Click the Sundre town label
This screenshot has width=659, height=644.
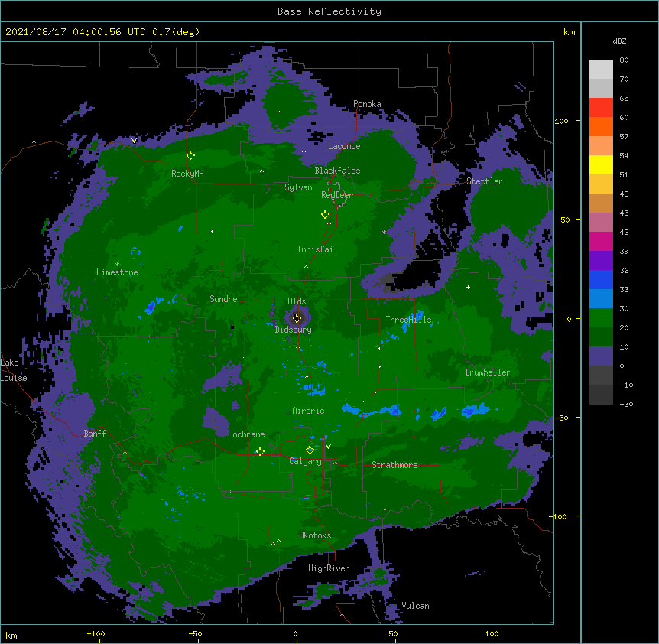pyautogui.click(x=223, y=299)
